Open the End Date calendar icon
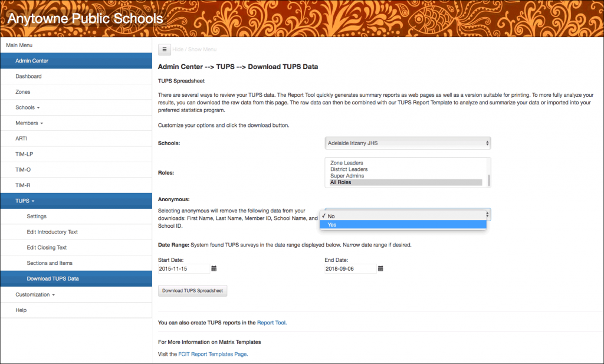 pyautogui.click(x=380, y=268)
